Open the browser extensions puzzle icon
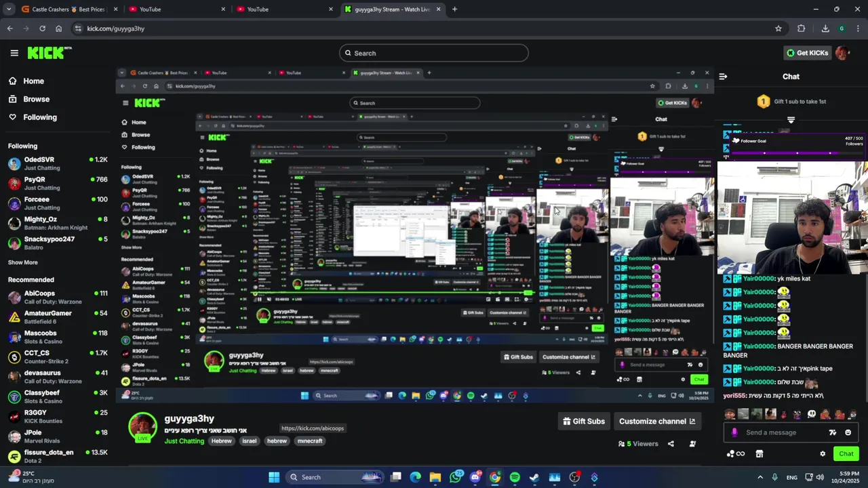This screenshot has width=868, height=488. pos(802,28)
